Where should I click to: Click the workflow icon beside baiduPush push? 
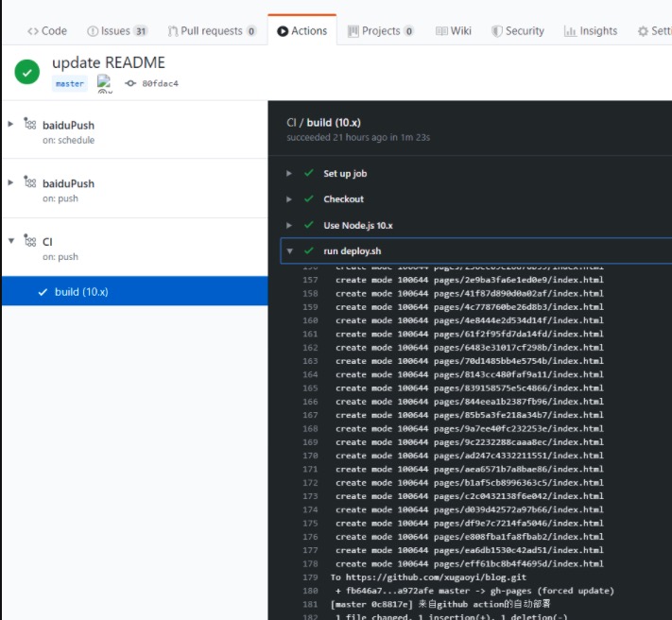[x=30, y=183]
